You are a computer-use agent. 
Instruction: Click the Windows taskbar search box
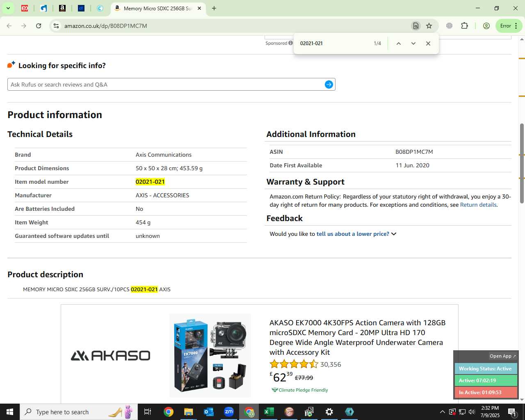pos(79,412)
